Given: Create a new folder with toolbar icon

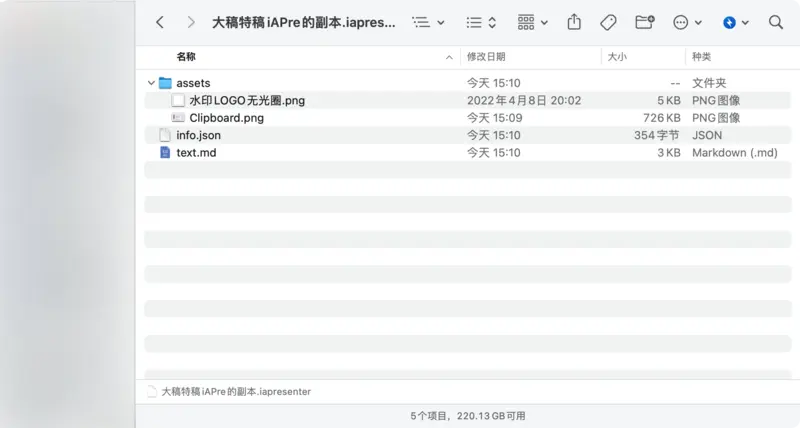Looking at the screenshot, I should tap(644, 22).
